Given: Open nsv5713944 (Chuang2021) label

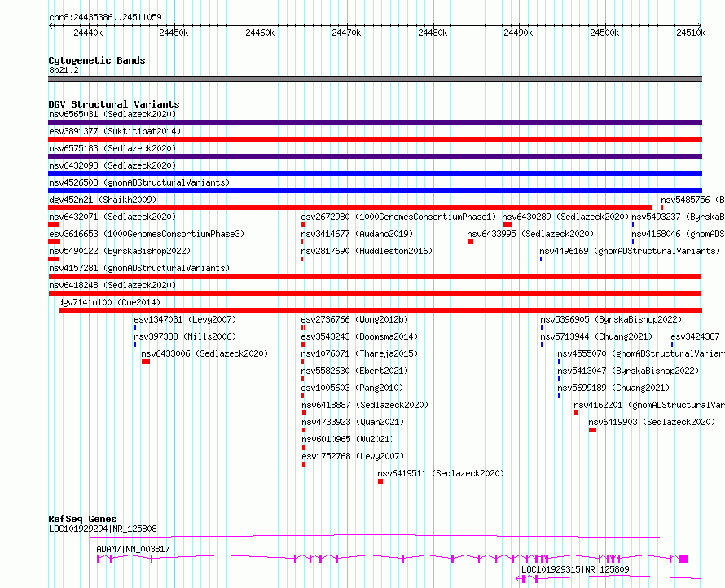Looking at the screenshot, I should [x=596, y=336].
